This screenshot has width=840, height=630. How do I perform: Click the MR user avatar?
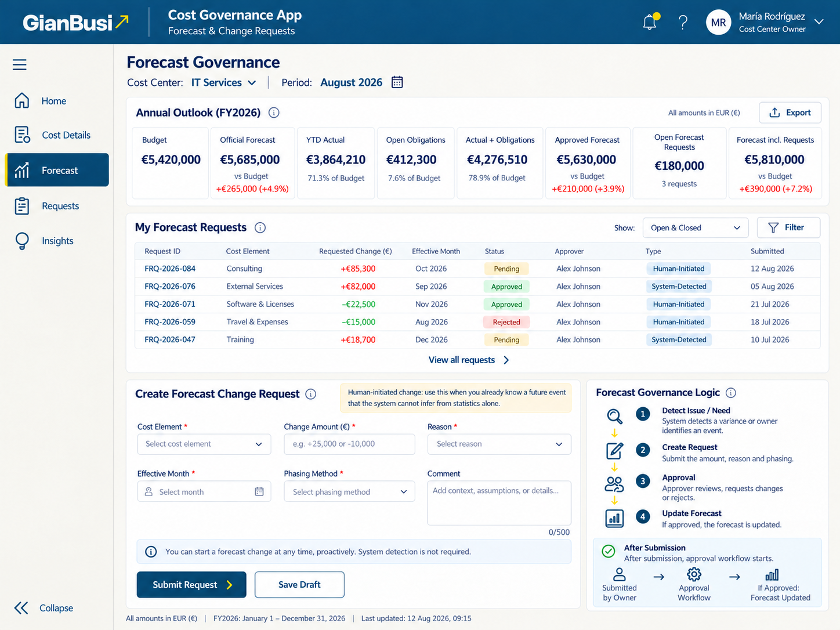tap(718, 23)
